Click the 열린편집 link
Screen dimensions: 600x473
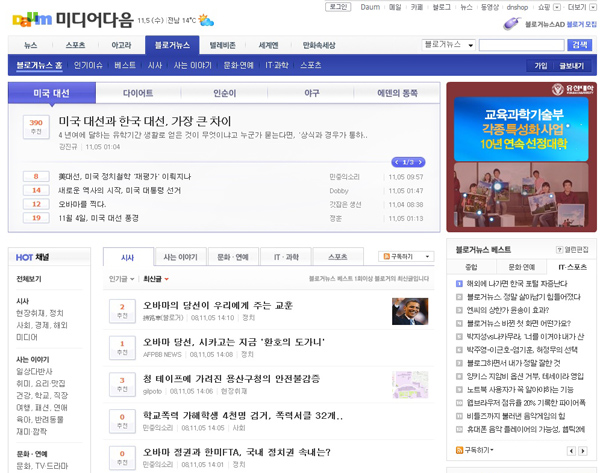click(577, 250)
